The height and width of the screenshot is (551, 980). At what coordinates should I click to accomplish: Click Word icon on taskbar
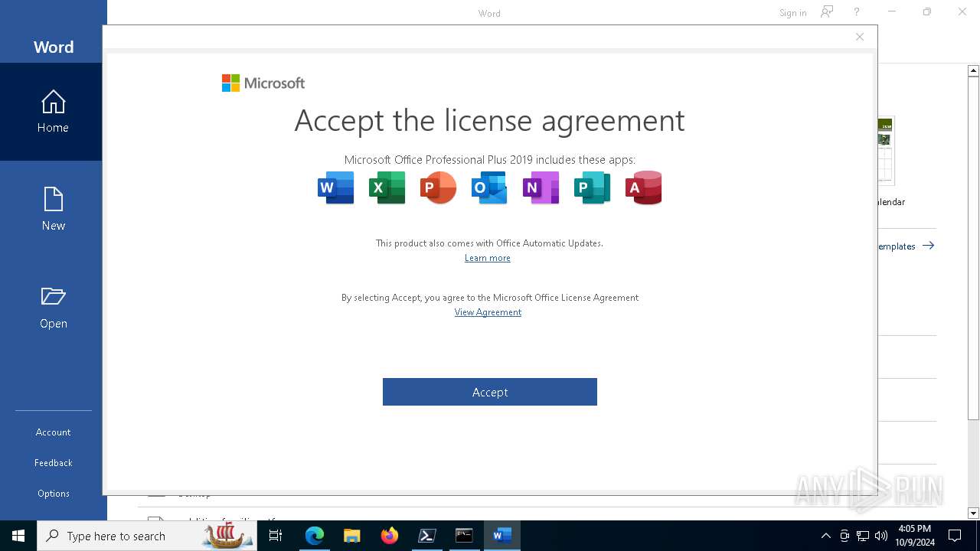click(502, 536)
